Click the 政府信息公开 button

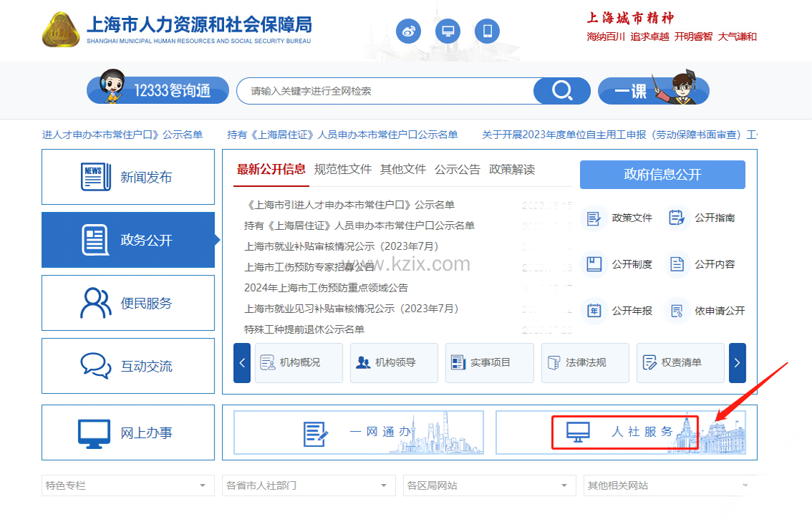[x=662, y=175]
